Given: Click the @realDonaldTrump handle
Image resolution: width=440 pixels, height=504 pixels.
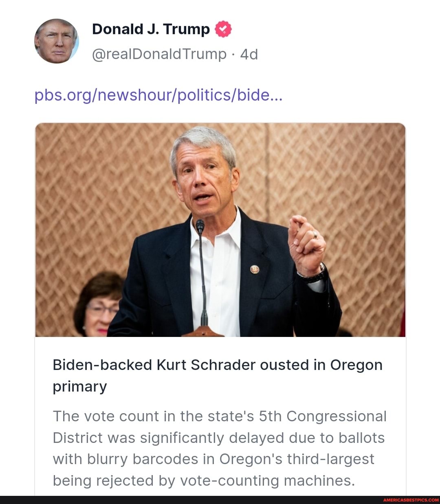Looking at the screenshot, I should click(x=159, y=54).
